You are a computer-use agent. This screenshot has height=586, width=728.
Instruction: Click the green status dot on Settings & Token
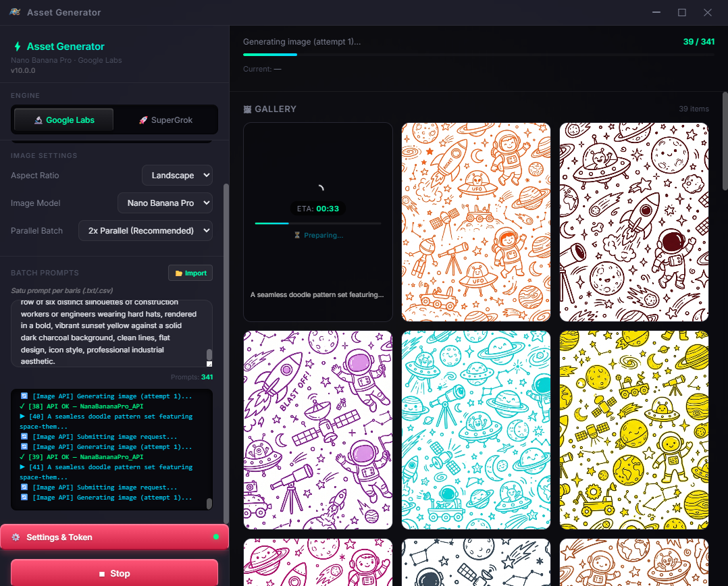(x=216, y=537)
